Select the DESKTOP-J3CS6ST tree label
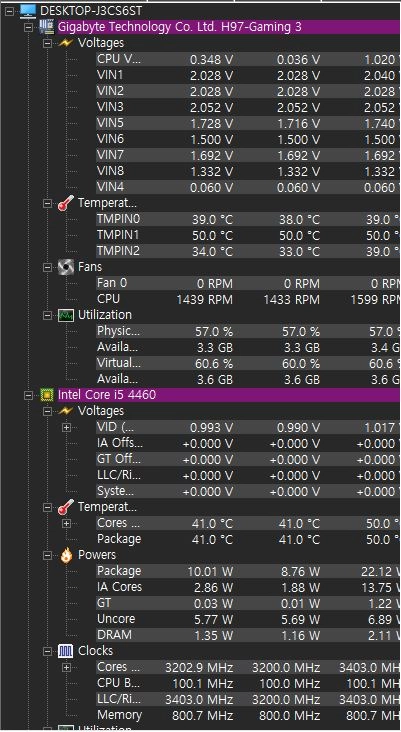This screenshot has height=732, width=401. 91,10
